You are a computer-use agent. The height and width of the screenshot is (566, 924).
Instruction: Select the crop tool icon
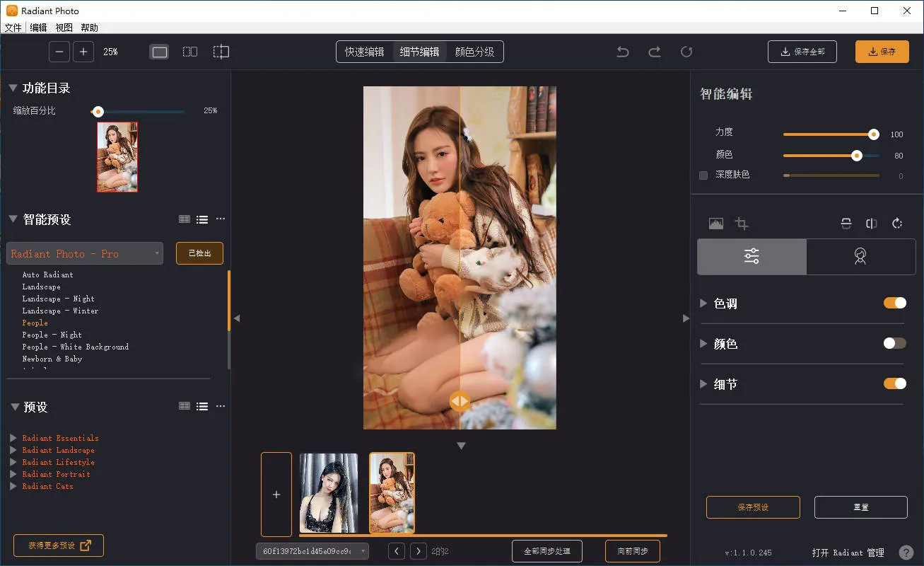[x=742, y=224]
